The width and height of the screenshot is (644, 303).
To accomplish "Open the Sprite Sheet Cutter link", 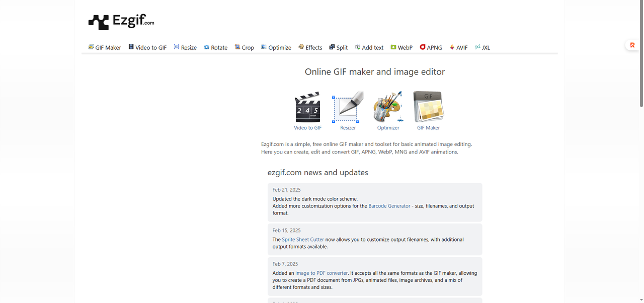I will pyautogui.click(x=303, y=240).
